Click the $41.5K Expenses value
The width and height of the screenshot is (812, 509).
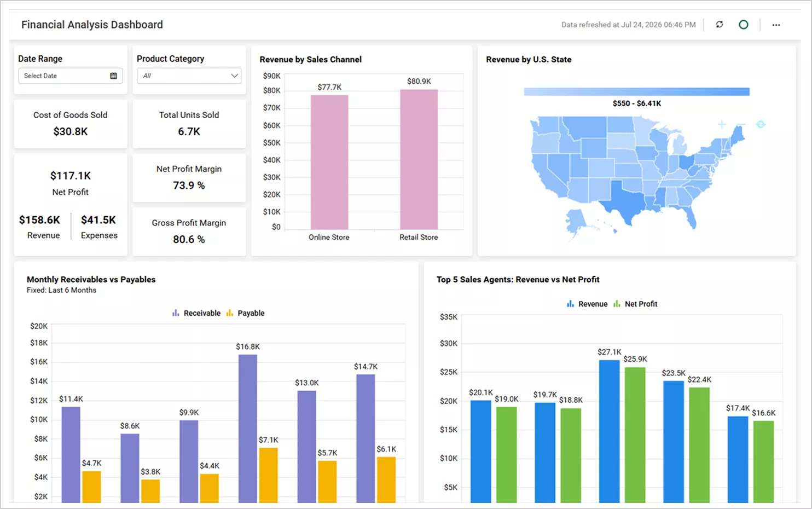(98, 219)
